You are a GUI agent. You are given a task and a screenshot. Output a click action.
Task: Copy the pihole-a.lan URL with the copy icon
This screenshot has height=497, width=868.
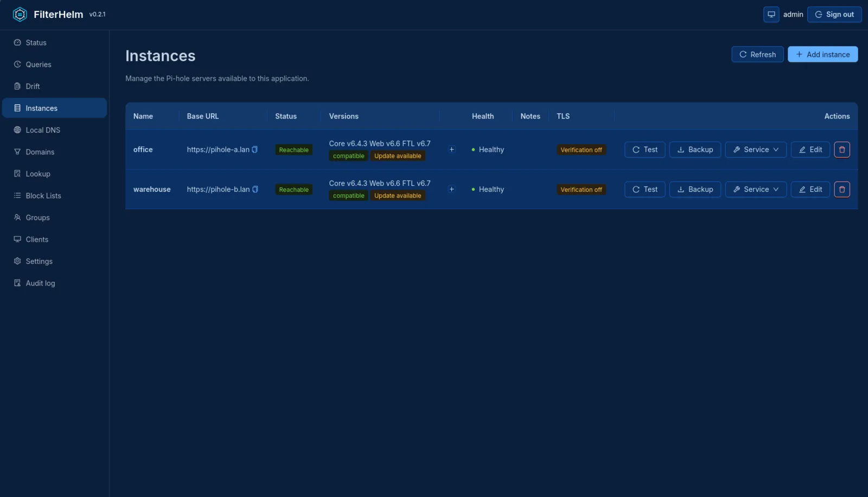[254, 150]
